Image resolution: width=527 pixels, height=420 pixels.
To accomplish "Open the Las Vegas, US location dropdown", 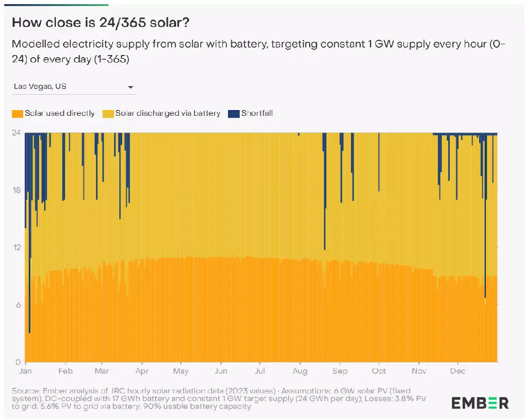I will tap(74, 86).
